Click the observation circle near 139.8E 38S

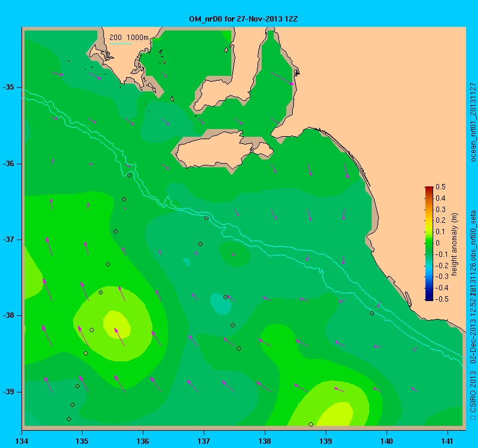click(372, 313)
